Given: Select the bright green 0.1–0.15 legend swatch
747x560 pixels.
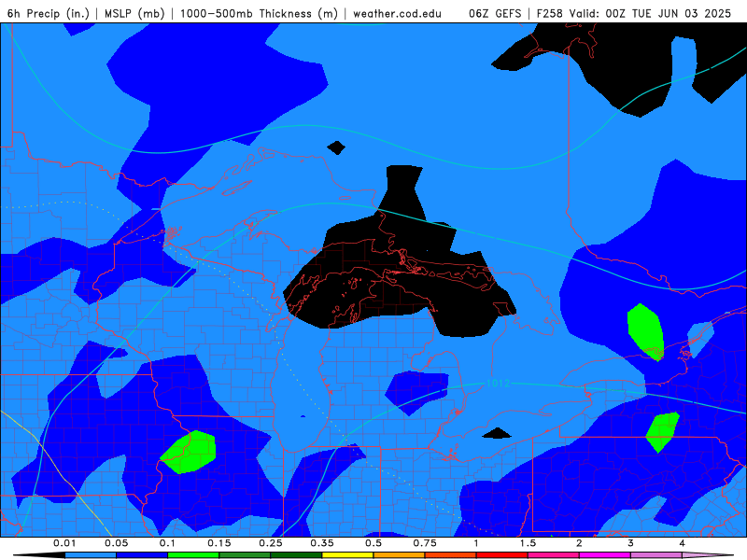Looking at the screenshot, I should (x=193, y=555).
